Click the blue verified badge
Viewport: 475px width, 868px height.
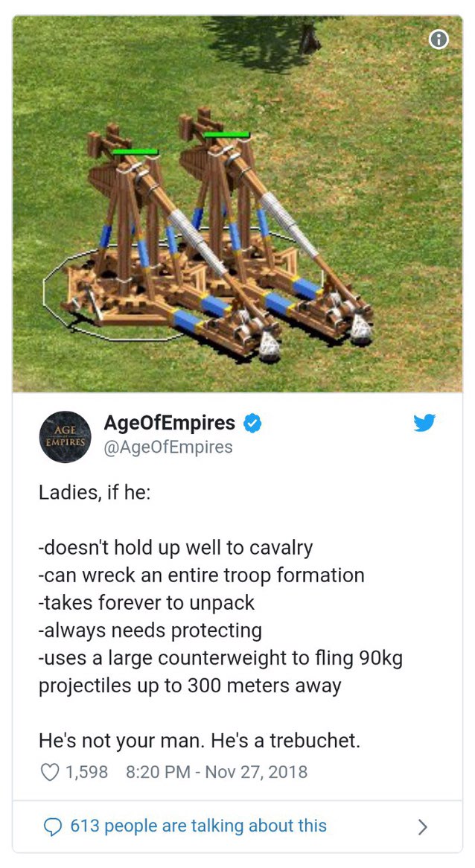point(252,424)
